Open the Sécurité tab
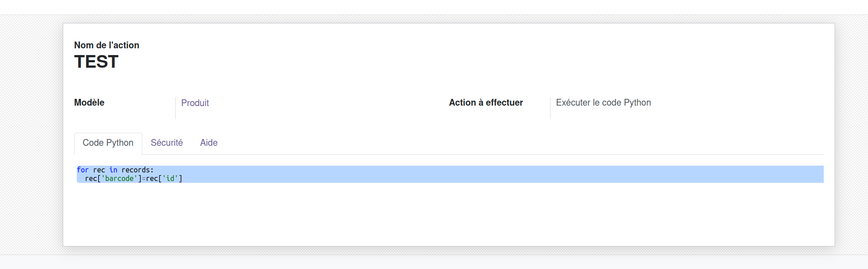The width and height of the screenshot is (868, 269). pos(167,143)
